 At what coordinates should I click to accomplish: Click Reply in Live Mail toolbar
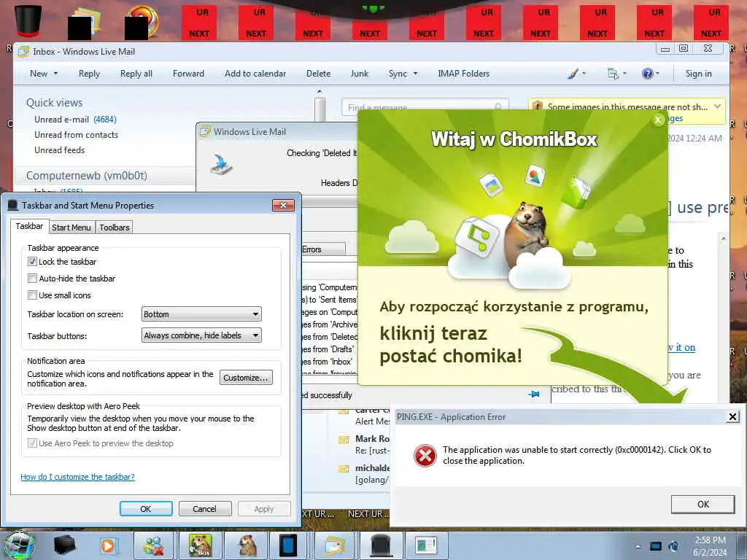coord(89,74)
